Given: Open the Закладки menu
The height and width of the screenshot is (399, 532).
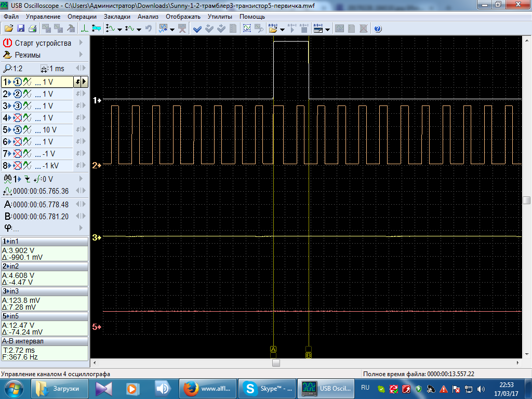Looking at the screenshot, I should tap(117, 17).
